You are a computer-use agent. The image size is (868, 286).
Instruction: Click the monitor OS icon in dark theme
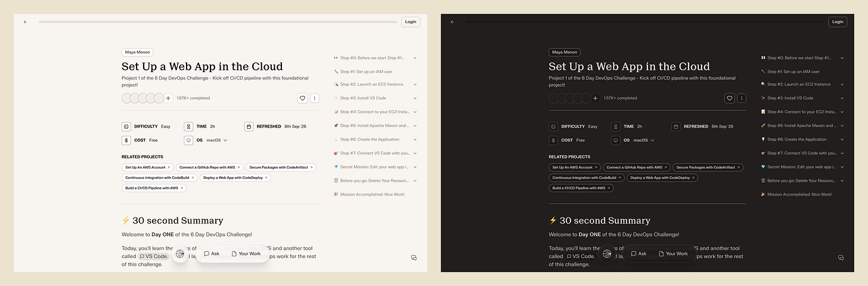[x=615, y=140]
